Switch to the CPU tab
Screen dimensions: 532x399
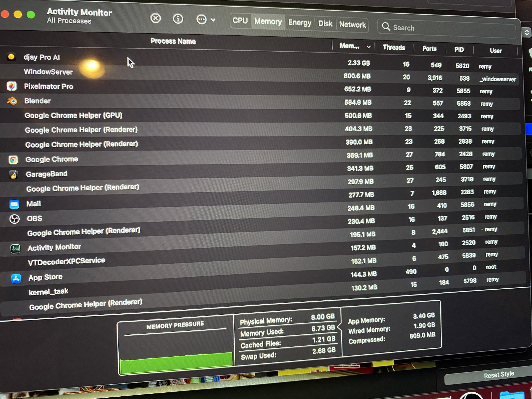click(240, 20)
